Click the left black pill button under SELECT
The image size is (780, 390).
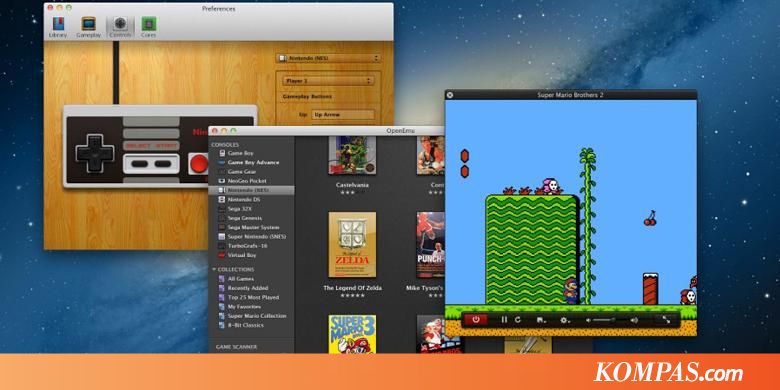(x=139, y=163)
